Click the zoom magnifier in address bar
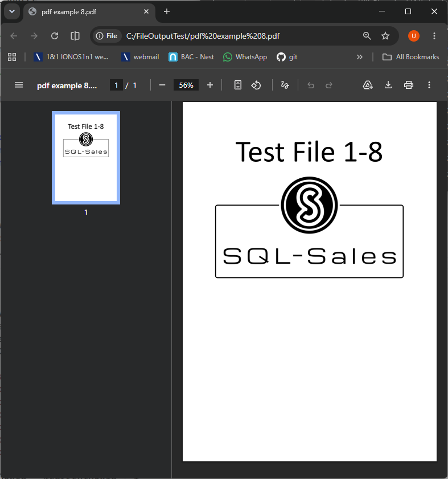448x479 pixels. pyautogui.click(x=367, y=36)
